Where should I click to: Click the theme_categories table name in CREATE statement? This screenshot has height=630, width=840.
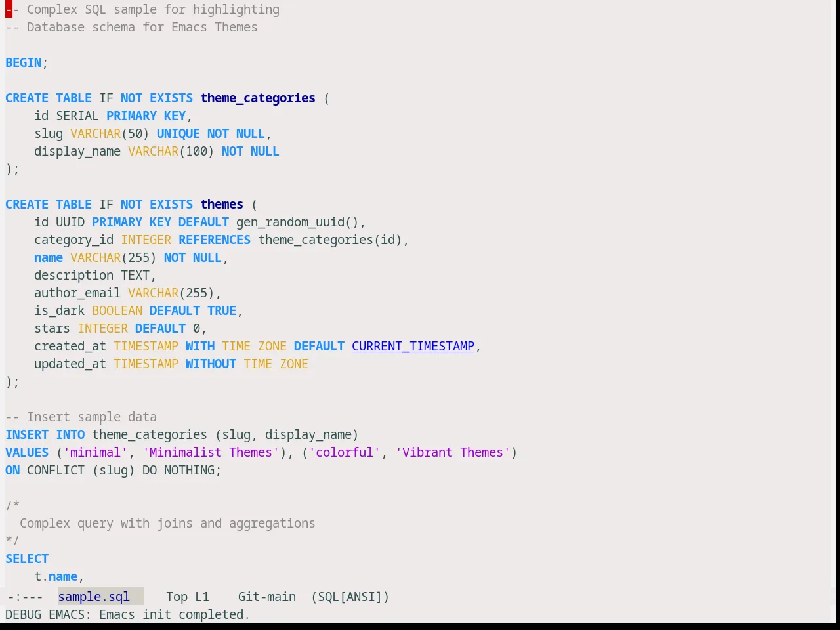pos(258,98)
